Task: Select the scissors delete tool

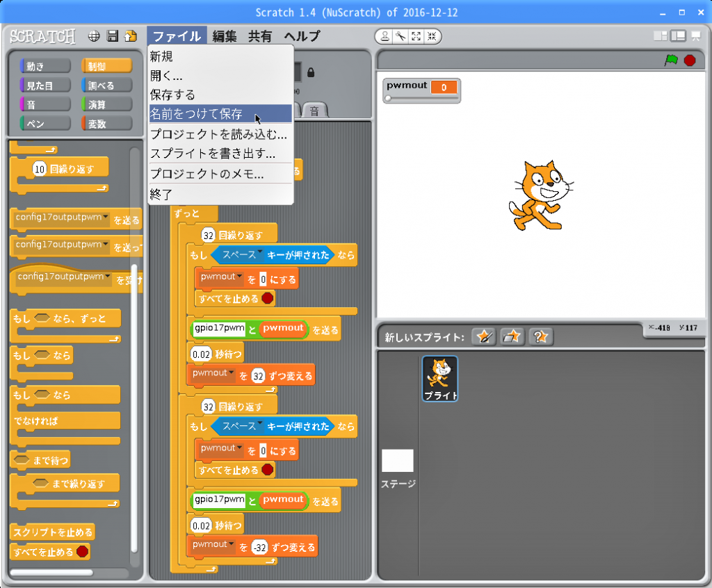Action: [400, 36]
